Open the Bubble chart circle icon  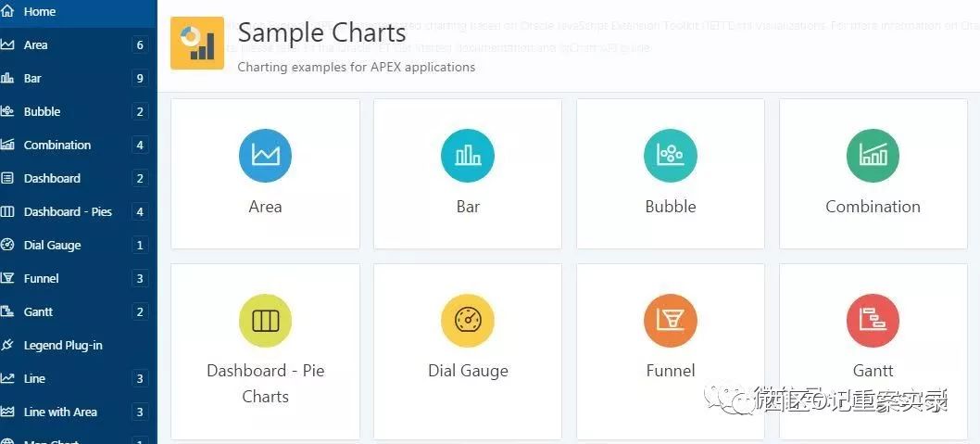[x=671, y=155]
